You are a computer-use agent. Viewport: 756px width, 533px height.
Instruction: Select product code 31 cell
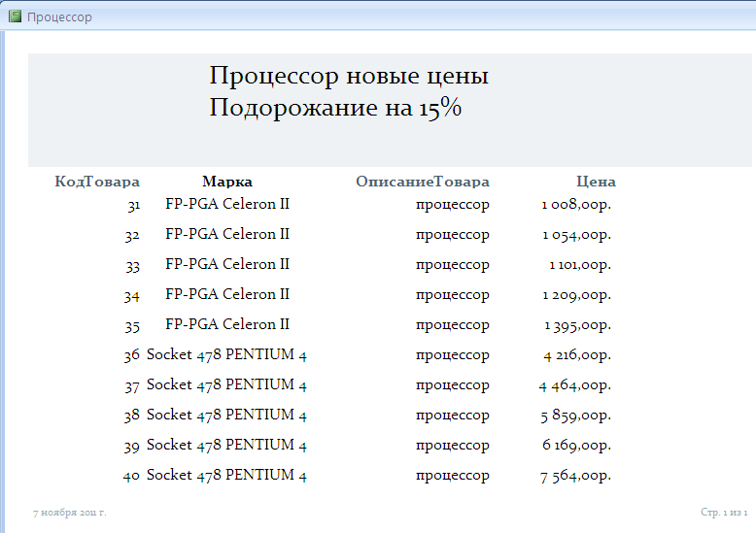(134, 205)
